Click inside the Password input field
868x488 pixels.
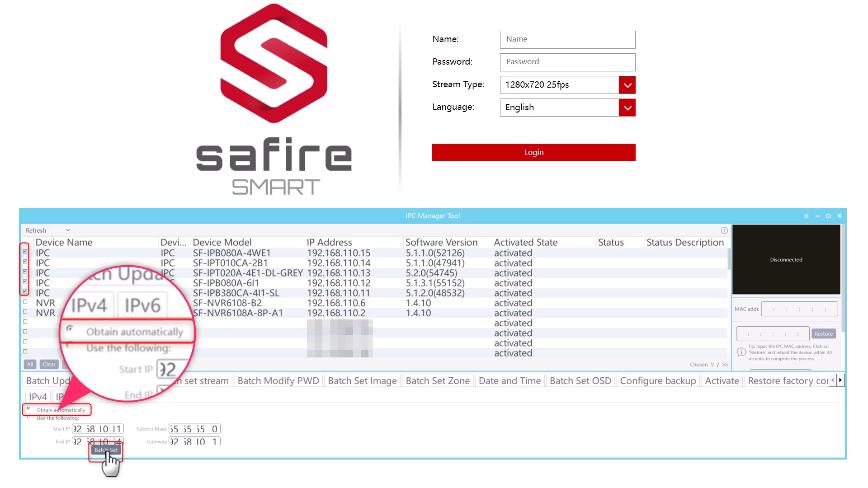point(567,62)
